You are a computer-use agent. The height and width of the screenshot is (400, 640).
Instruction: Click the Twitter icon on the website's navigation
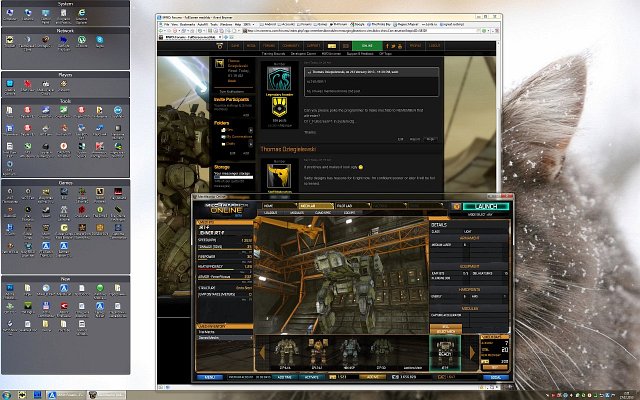click(x=393, y=46)
